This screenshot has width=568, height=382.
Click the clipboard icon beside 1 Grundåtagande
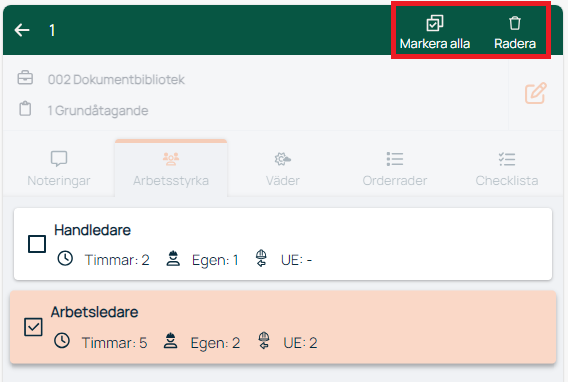[x=25, y=109]
